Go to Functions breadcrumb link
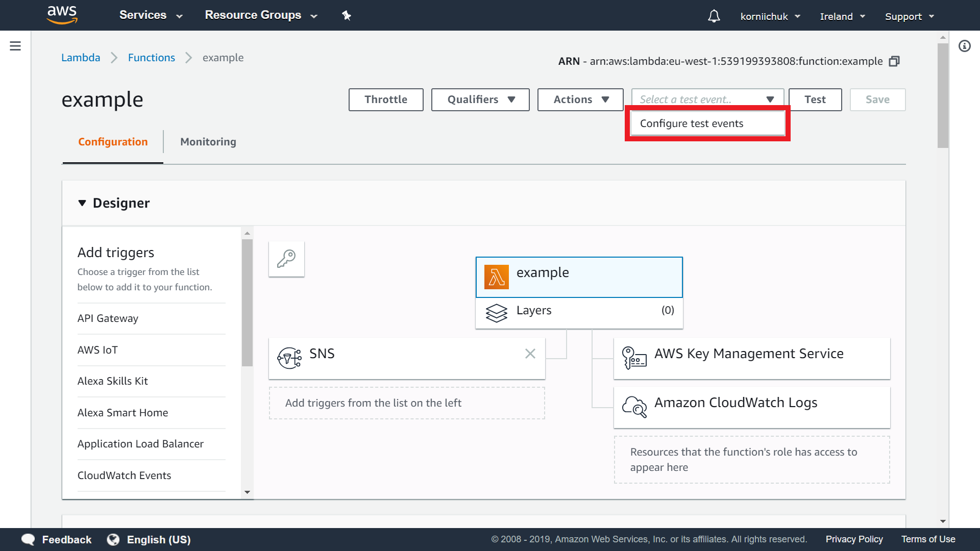 tap(151, 58)
